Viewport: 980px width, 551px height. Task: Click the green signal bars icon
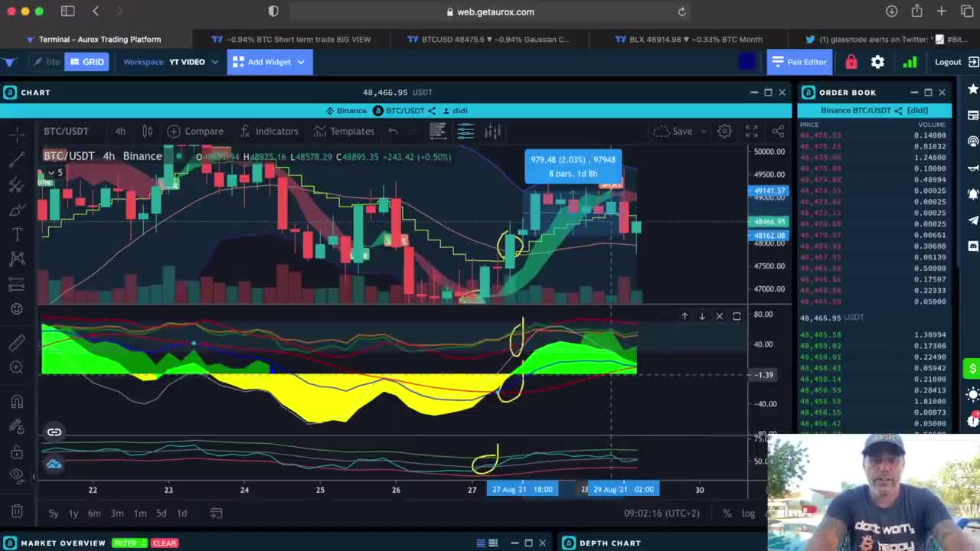[x=910, y=62]
